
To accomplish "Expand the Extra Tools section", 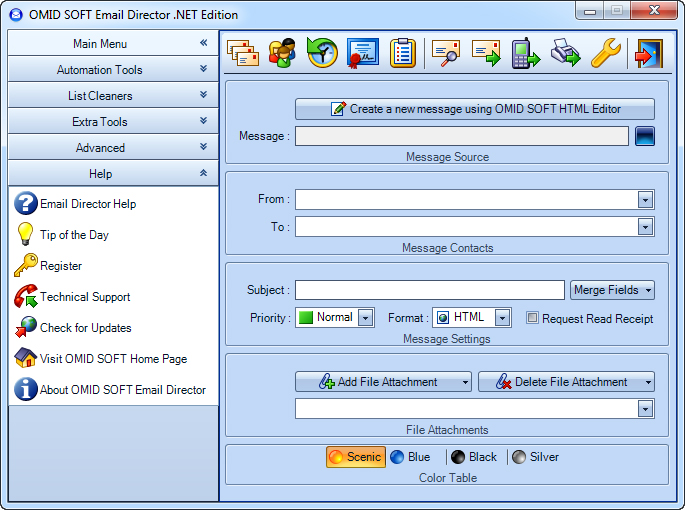I will point(113,121).
